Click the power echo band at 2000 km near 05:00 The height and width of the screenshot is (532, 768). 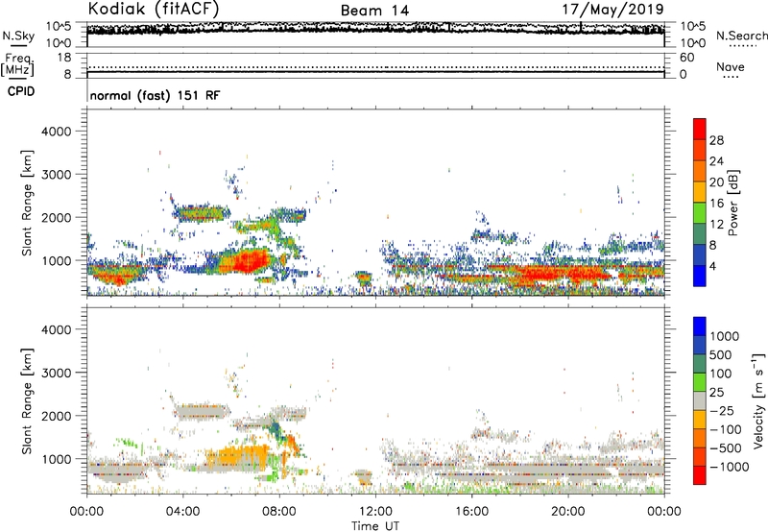(x=201, y=213)
